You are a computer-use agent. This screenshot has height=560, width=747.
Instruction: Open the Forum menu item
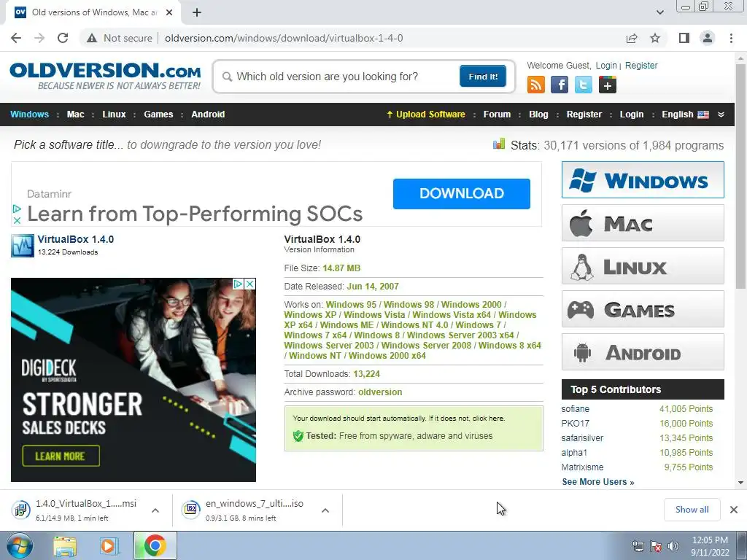[497, 114]
